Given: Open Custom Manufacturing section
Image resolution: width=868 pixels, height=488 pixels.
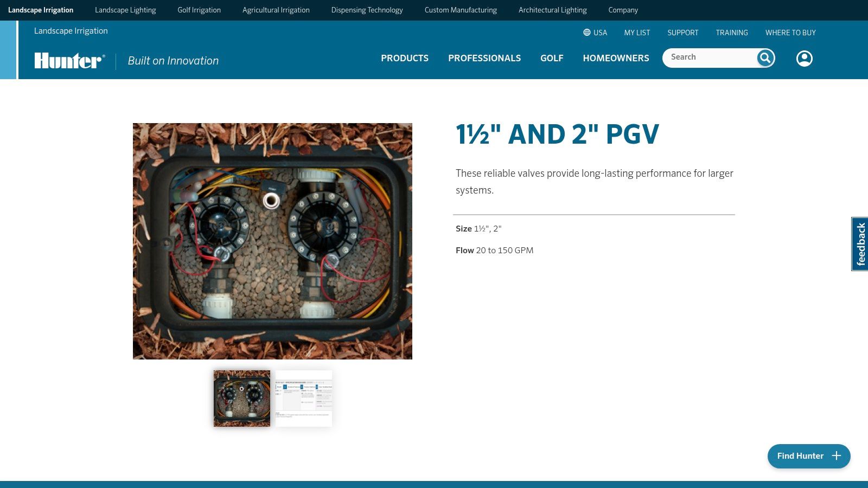Looking at the screenshot, I should (461, 10).
